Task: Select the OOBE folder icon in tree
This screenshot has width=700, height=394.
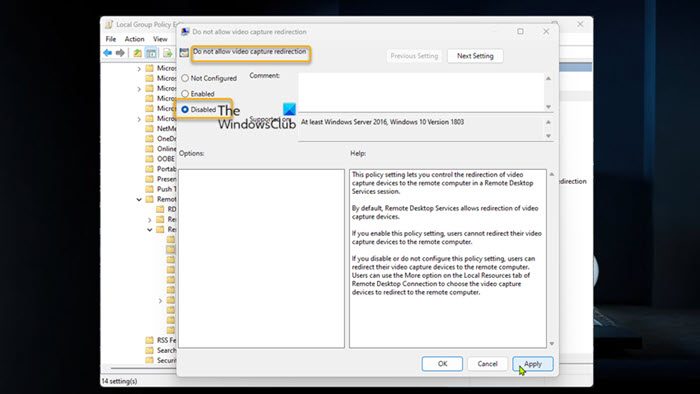Action: (x=150, y=158)
